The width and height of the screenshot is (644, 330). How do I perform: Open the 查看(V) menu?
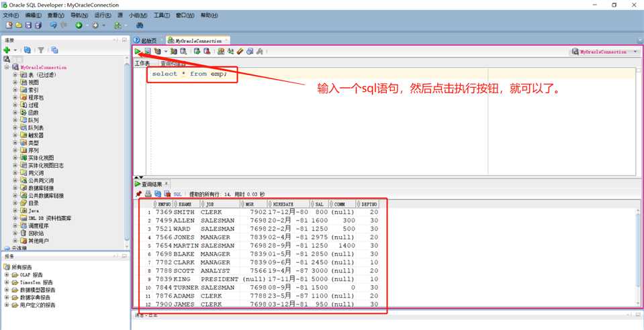pos(56,15)
